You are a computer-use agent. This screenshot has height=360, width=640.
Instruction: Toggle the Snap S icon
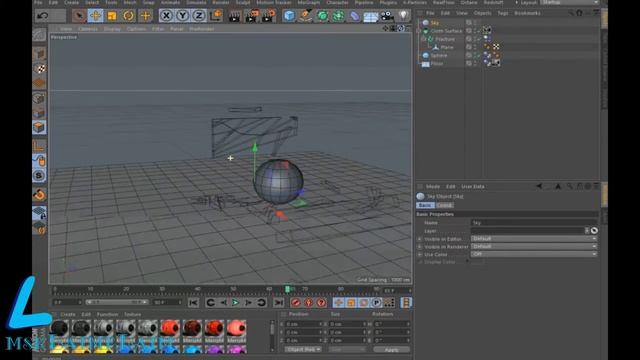(39, 176)
